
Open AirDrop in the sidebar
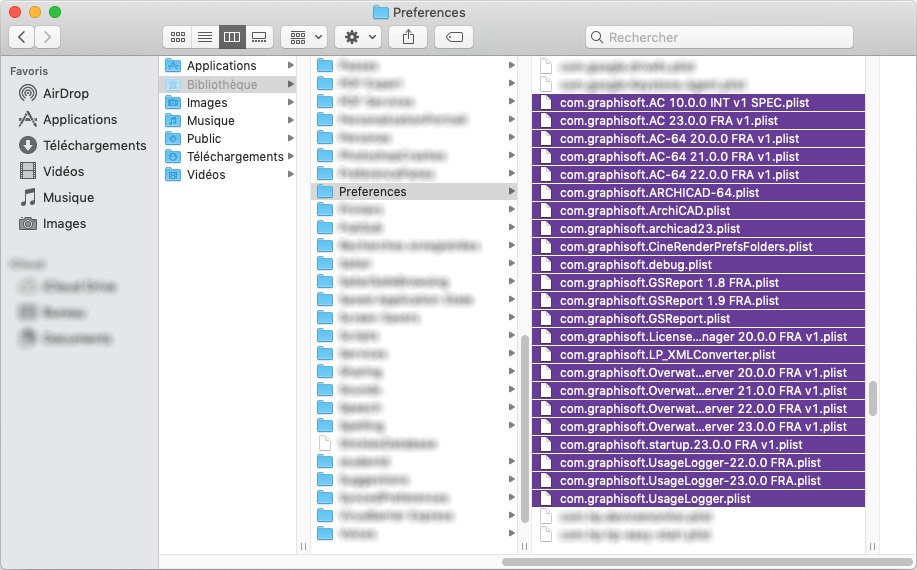pos(54,94)
